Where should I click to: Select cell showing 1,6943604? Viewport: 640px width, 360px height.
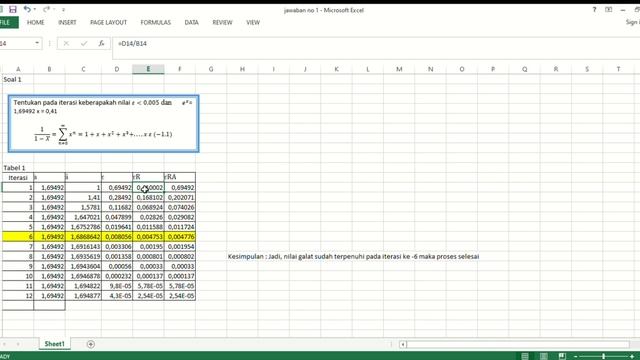83,266
